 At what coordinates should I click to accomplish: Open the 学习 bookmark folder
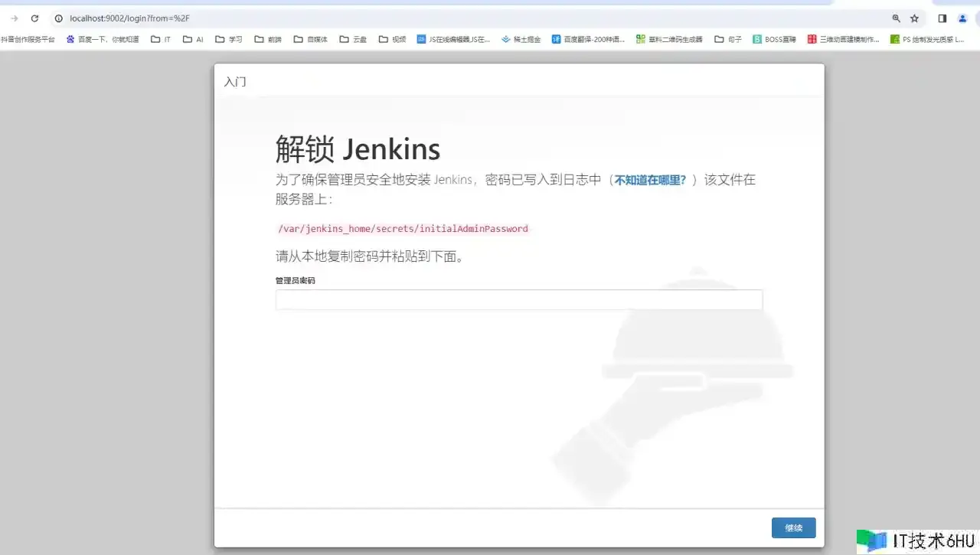click(229, 39)
